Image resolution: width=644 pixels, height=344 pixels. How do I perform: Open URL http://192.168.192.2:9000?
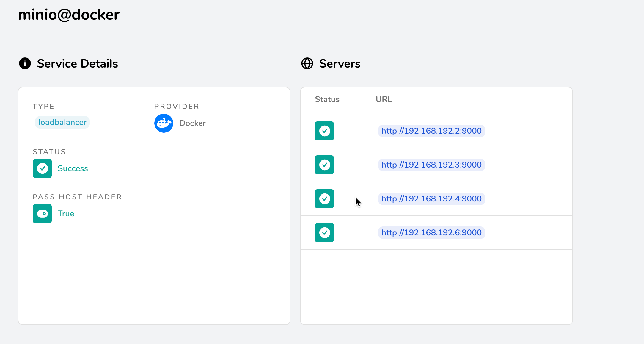coord(431,131)
